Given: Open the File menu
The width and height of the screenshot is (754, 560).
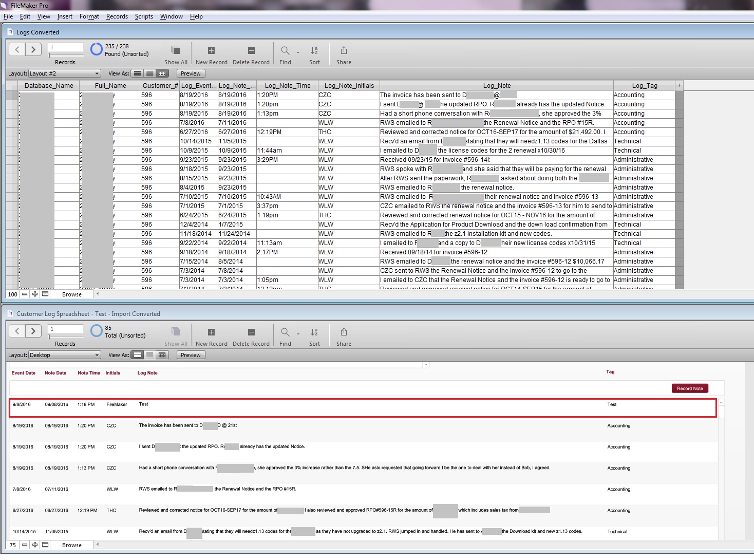Looking at the screenshot, I should tap(8, 16).
